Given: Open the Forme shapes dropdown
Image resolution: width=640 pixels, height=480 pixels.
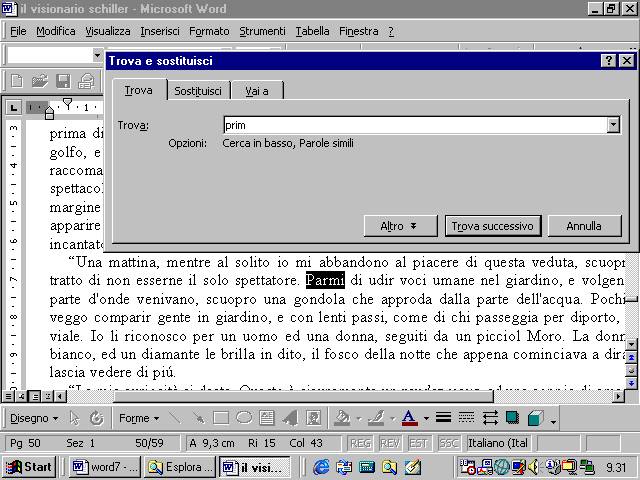Looking at the screenshot, I should (x=139, y=418).
